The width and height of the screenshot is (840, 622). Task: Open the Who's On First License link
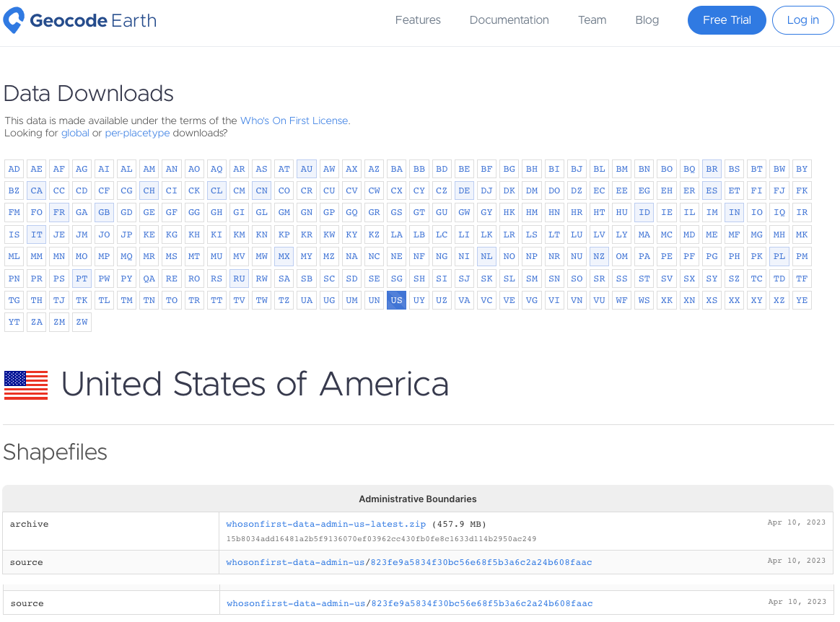click(x=295, y=121)
